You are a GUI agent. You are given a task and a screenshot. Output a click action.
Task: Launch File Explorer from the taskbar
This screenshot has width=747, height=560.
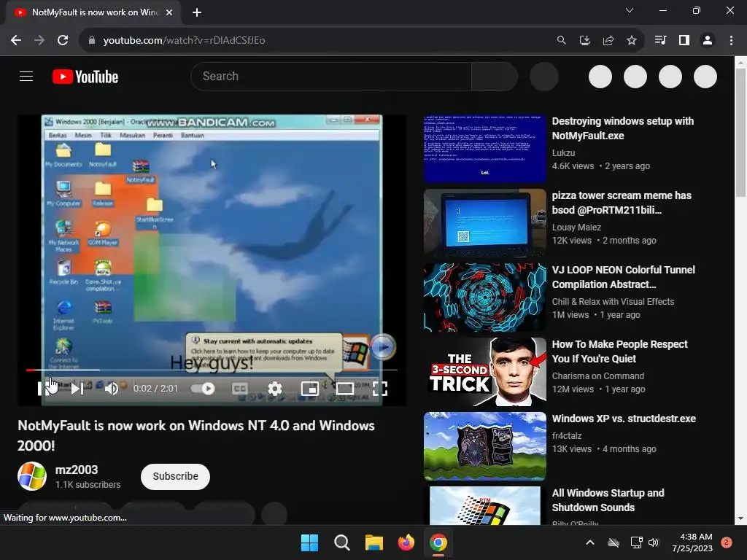[374, 542]
